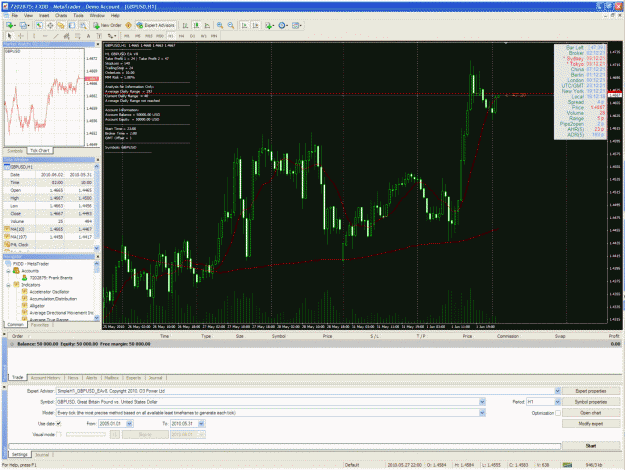Open the Expert Advisor selection dropdown
625x470 pixels.
coord(557,391)
